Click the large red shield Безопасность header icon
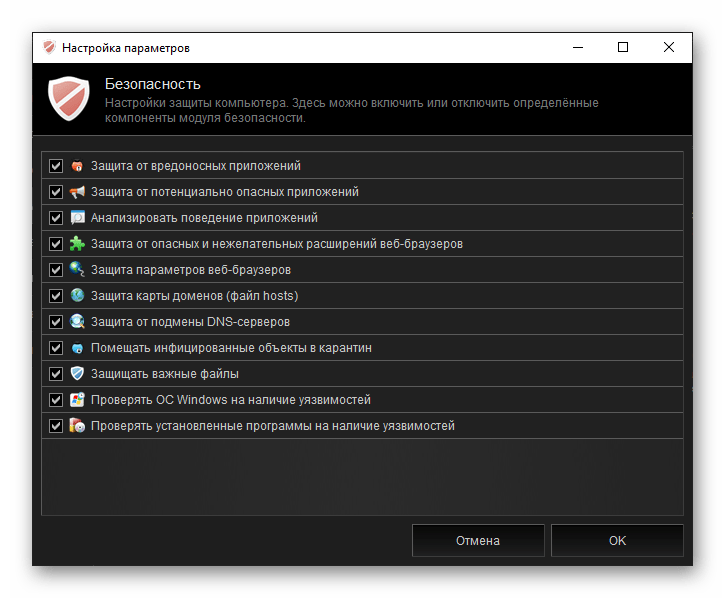This screenshot has height=598, width=725. 69,99
